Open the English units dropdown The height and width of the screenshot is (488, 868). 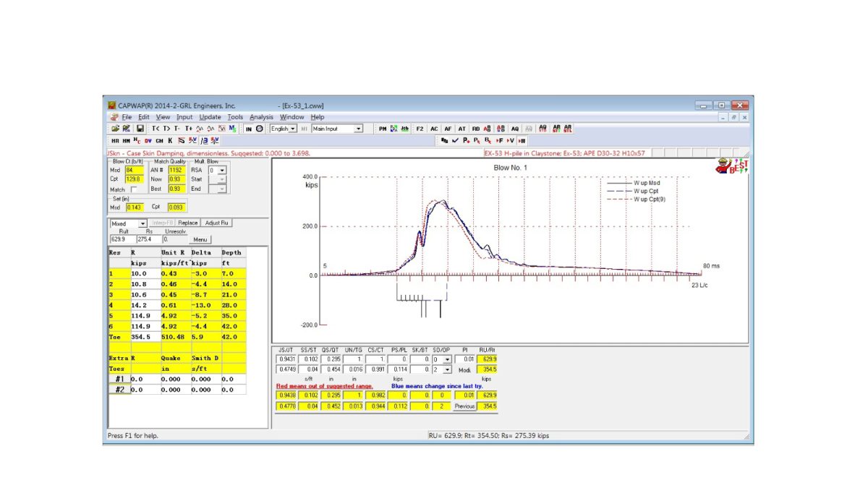[292, 129]
